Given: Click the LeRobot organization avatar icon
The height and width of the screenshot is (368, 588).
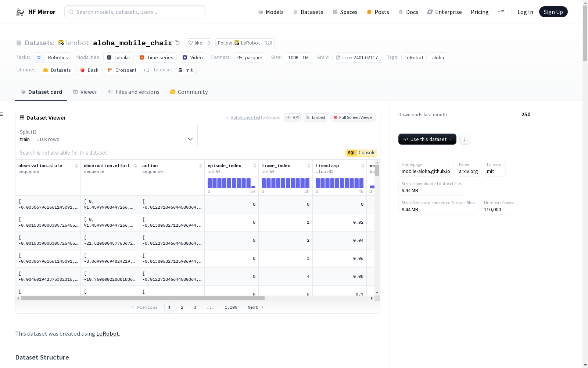Looking at the screenshot, I should (x=61, y=43).
